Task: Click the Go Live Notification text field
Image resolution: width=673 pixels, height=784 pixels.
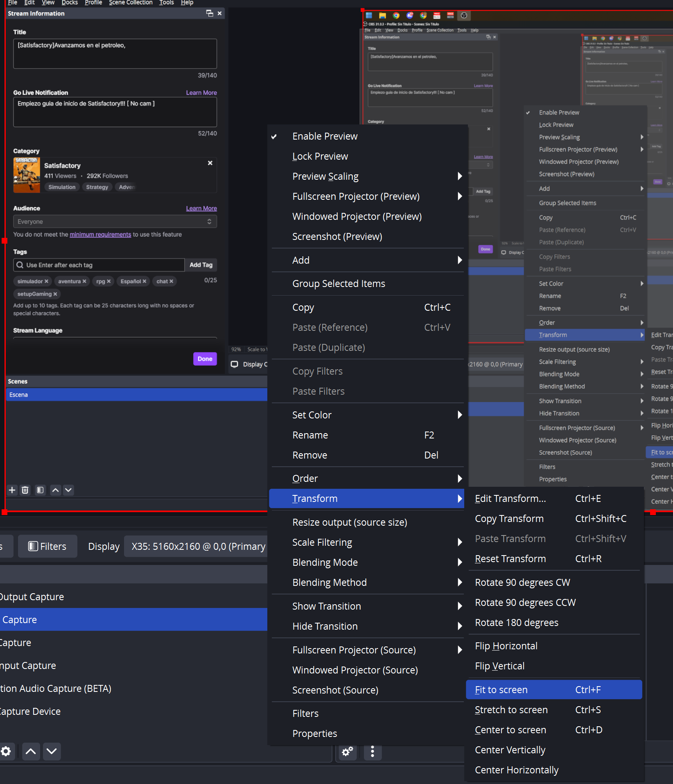Action: point(115,112)
